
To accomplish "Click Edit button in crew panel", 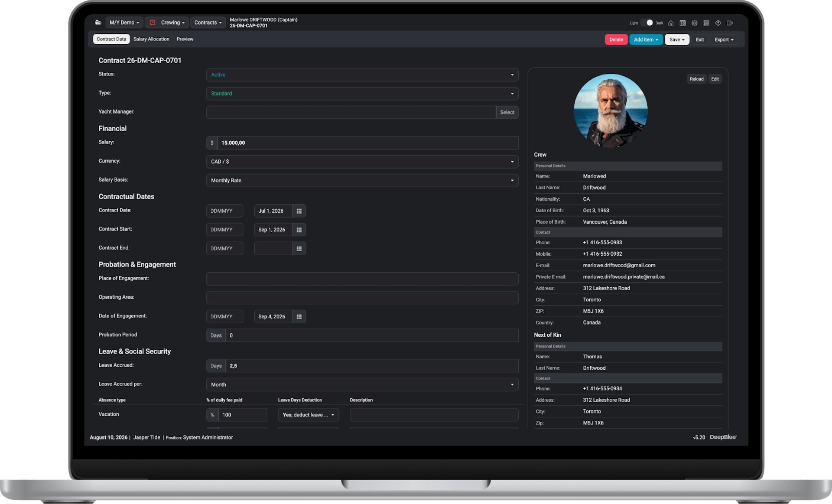I will (715, 79).
